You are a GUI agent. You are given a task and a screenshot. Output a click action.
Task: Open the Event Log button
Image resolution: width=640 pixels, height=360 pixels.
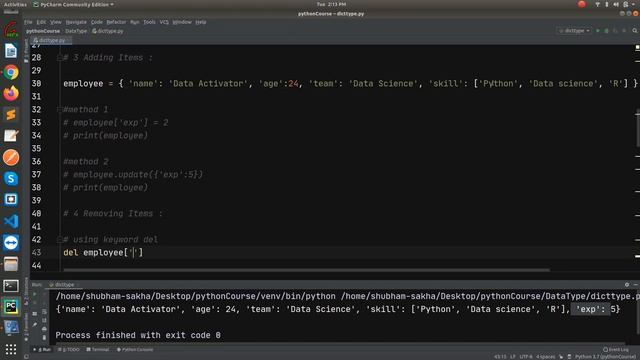tap(616, 349)
